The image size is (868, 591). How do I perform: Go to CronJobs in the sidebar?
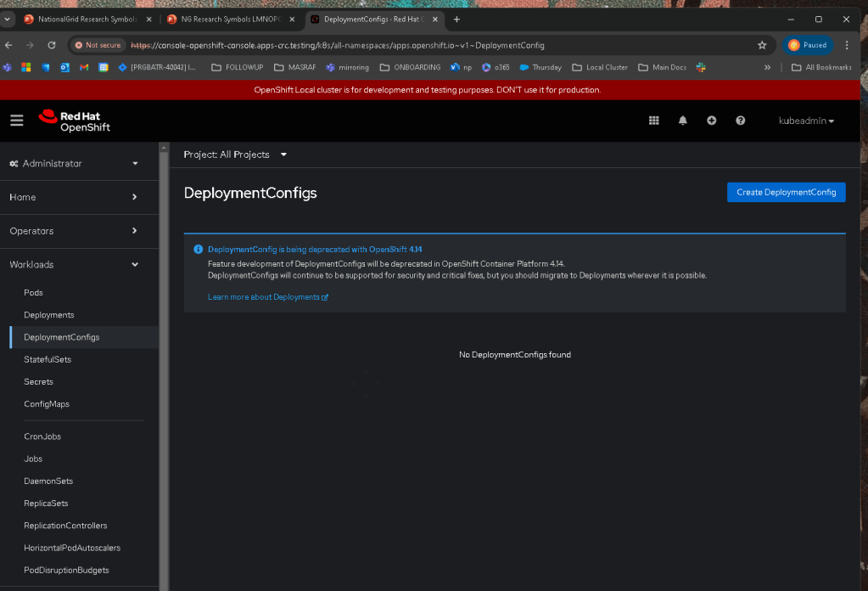[42, 436]
